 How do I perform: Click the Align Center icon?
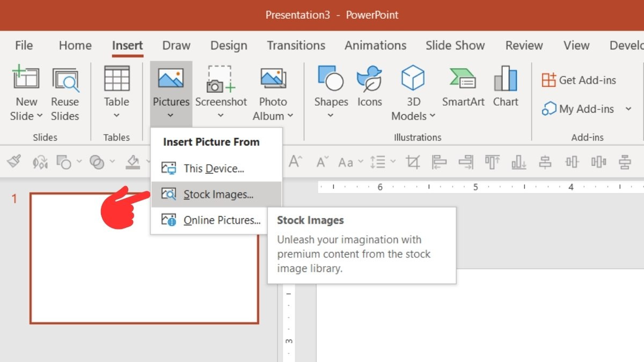pos(545,161)
